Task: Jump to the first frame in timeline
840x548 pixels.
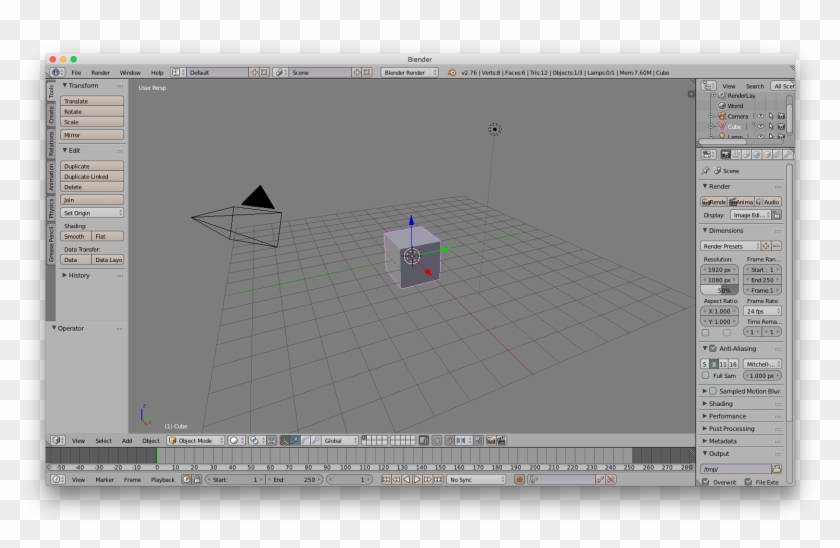Action: coord(386,479)
